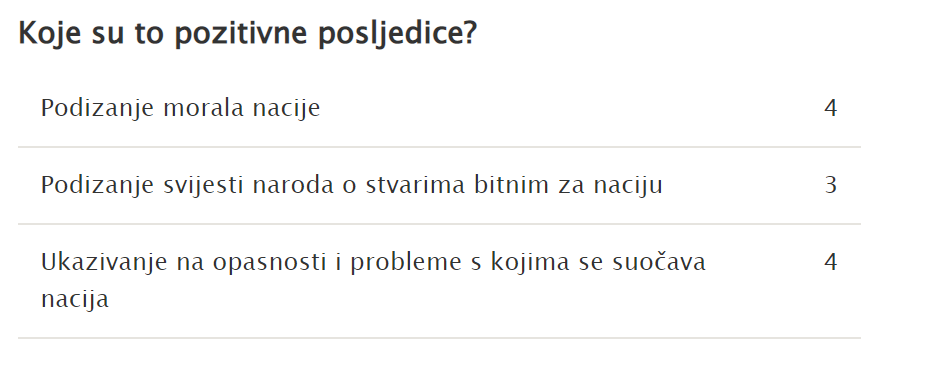Select the 'Podizanje svijesti naroda' answer row

(x=439, y=185)
